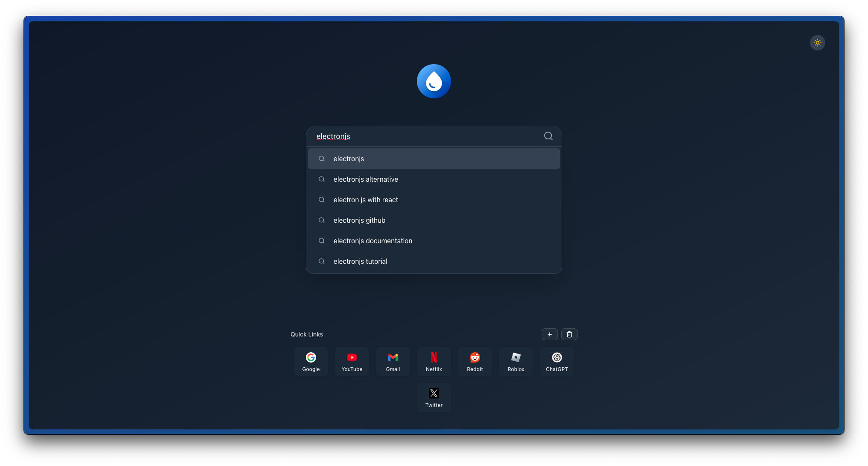Select 'electronjs tutorial' suggestion
The image size is (868, 466).
[x=434, y=261]
